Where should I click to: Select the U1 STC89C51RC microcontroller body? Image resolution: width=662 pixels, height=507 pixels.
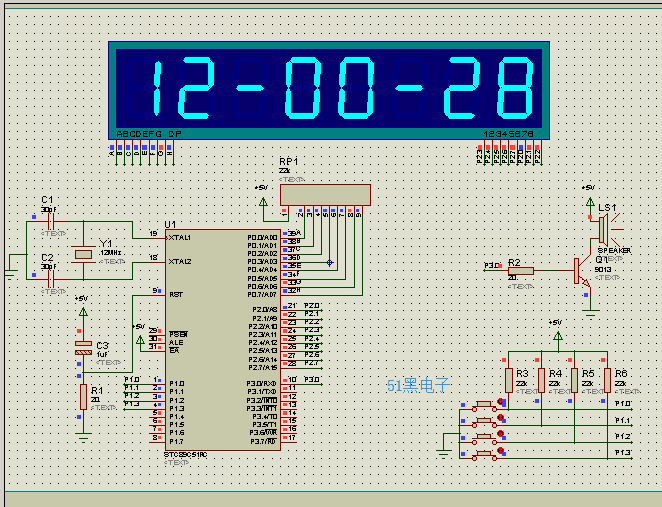click(222, 340)
